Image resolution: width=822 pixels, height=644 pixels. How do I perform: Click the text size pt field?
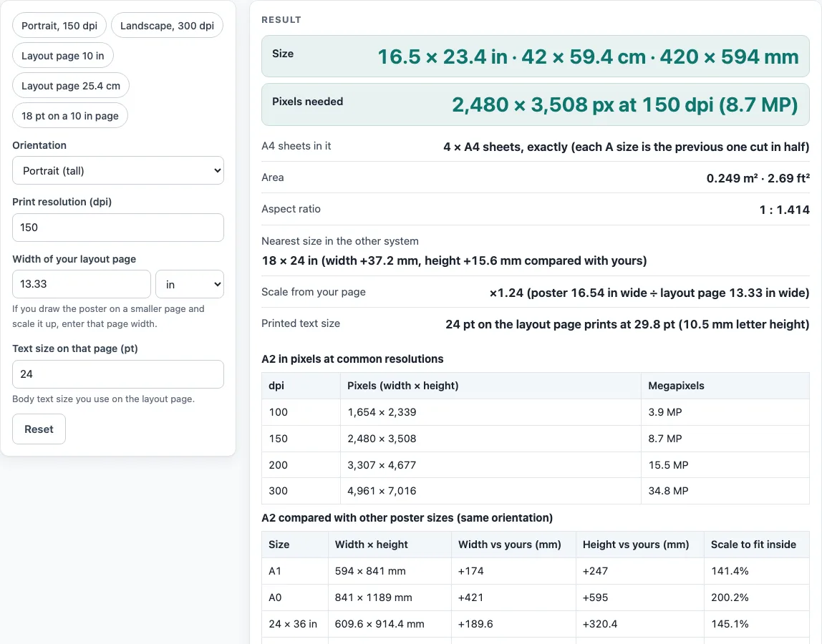click(x=118, y=374)
